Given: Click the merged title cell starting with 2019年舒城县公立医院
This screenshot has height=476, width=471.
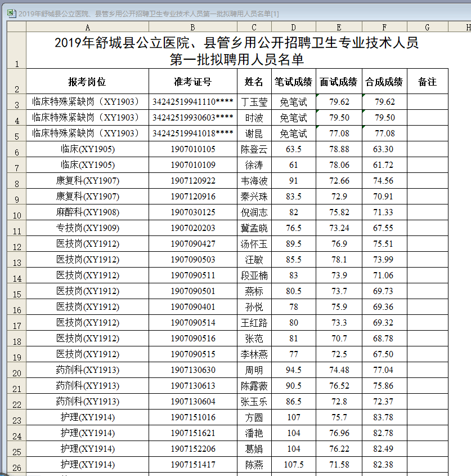Looking at the screenshot, I should coord(237,50).
